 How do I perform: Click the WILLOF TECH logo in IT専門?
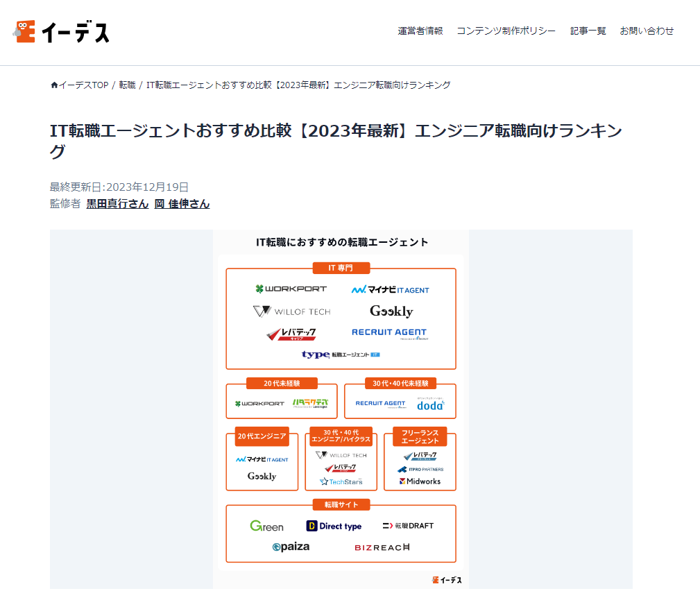tap(292, 311)
